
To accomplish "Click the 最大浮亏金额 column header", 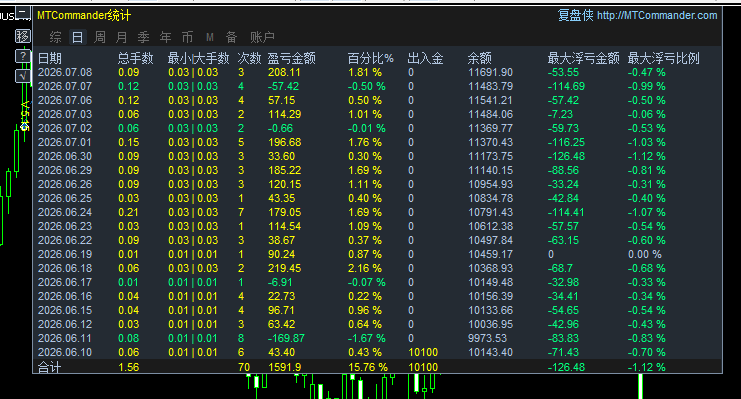I will (584, 59).
